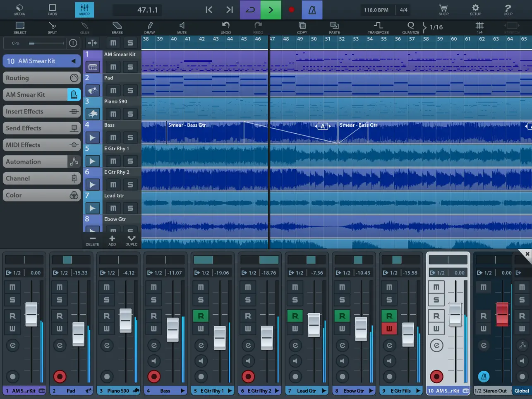Open the Quantize tool
532x399 pixels.
pyautogui.click(x=410, y=27)
